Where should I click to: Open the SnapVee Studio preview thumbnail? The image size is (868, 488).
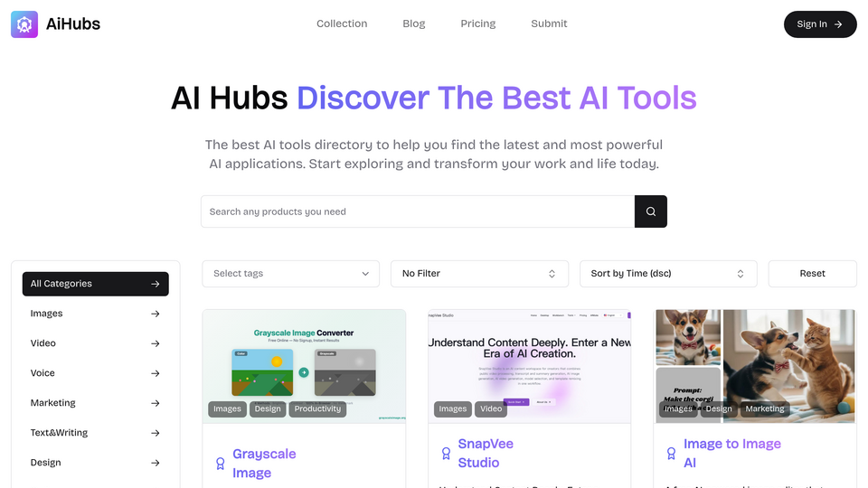(x=529, y=366)
